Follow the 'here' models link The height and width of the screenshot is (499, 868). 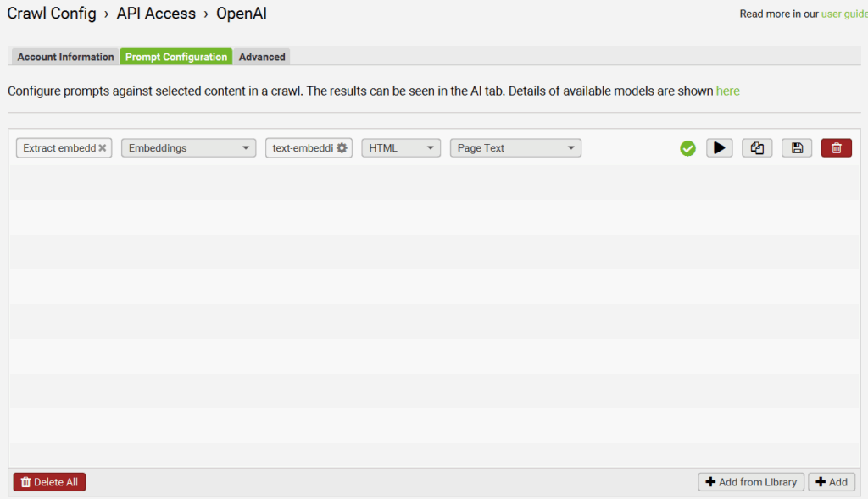[x=727, y=91]
